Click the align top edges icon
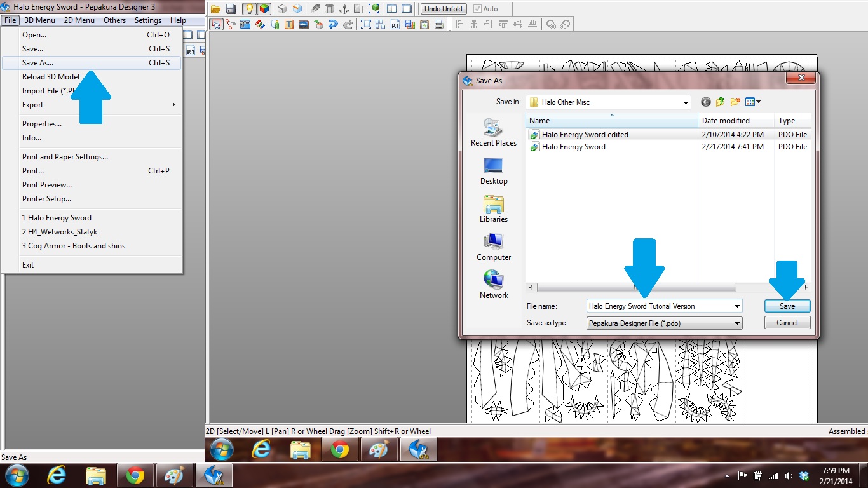 click(503, 25)
